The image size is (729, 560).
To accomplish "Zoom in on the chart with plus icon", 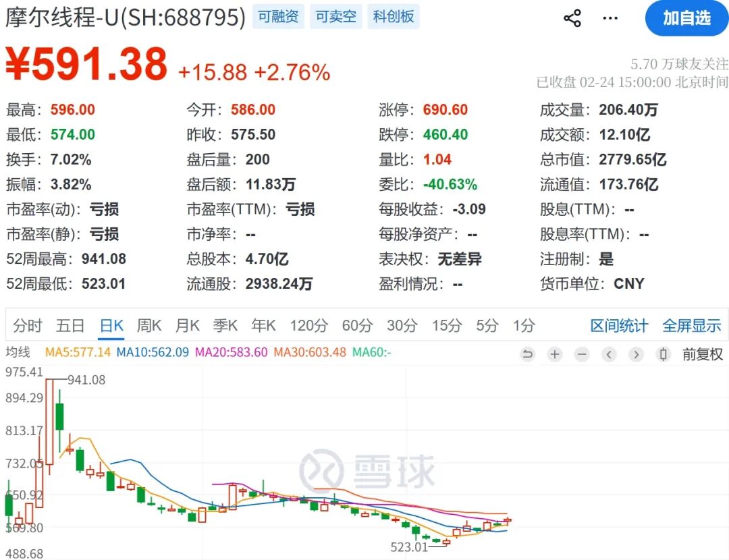I will [x=555, y=354].
